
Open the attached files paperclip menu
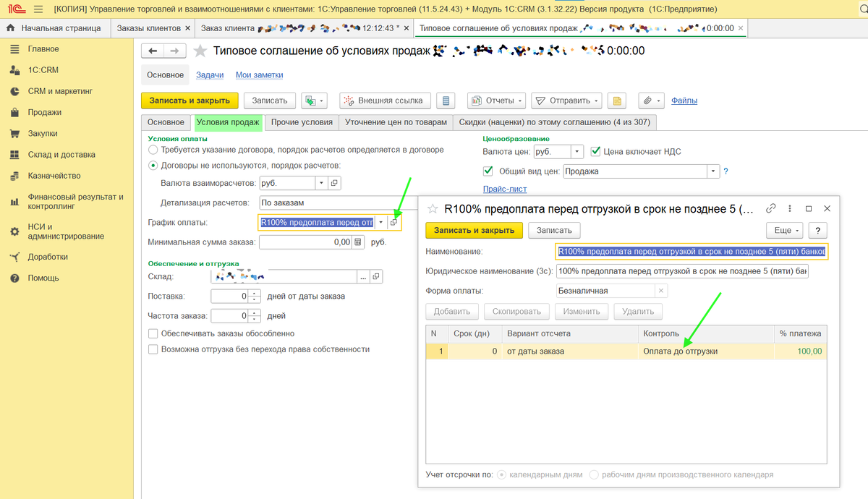coord(650,101)
